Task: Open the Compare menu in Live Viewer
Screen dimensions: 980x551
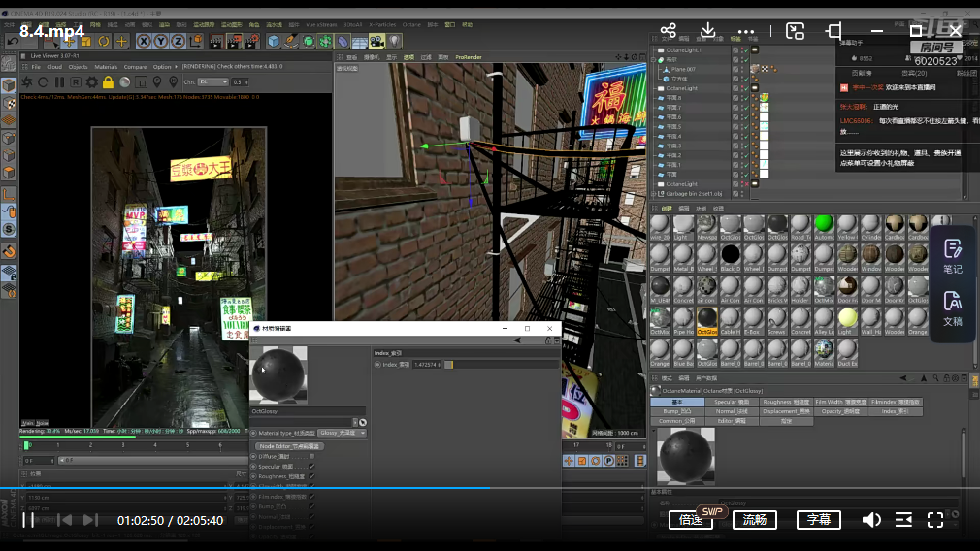Action: [x=135, y=67]
